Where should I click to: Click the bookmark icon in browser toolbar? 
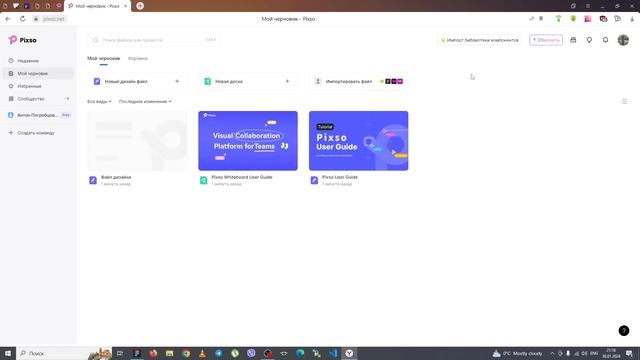coord(541,19)
